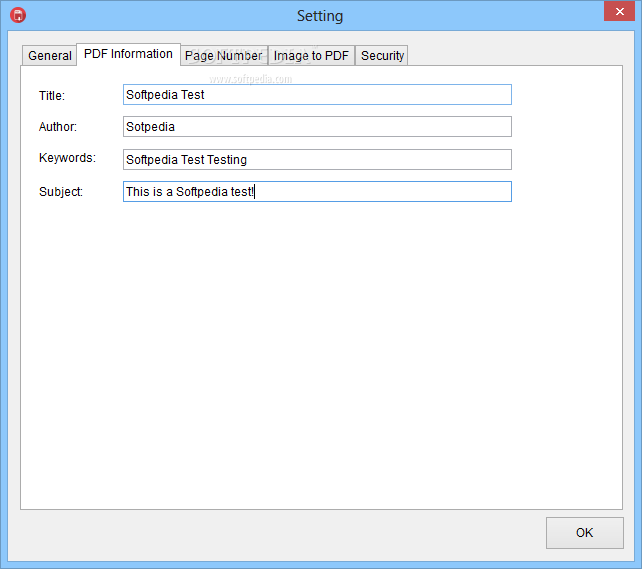This screenshot has width=642, height=569.
Task: Place cursor in the Subject field
Action: coord(317,192)
